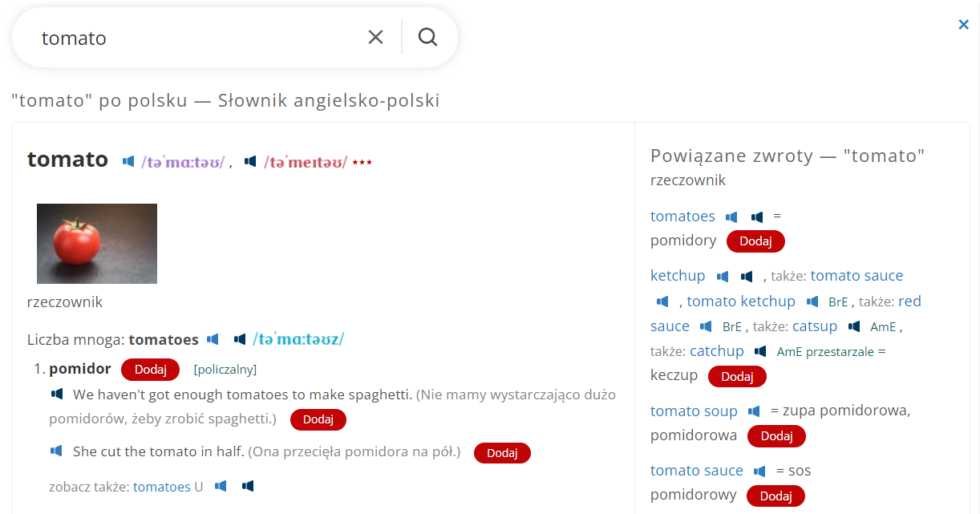Image resolution: width=980 pixels, height=514 pixels.
Task: Open the 'tomatoes U' see-also link
Action: (x=168, y=487)
